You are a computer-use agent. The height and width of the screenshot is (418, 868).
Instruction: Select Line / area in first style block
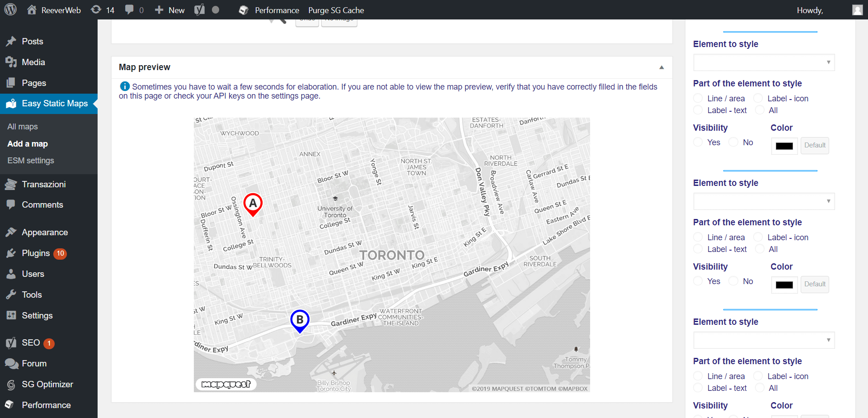698,98
